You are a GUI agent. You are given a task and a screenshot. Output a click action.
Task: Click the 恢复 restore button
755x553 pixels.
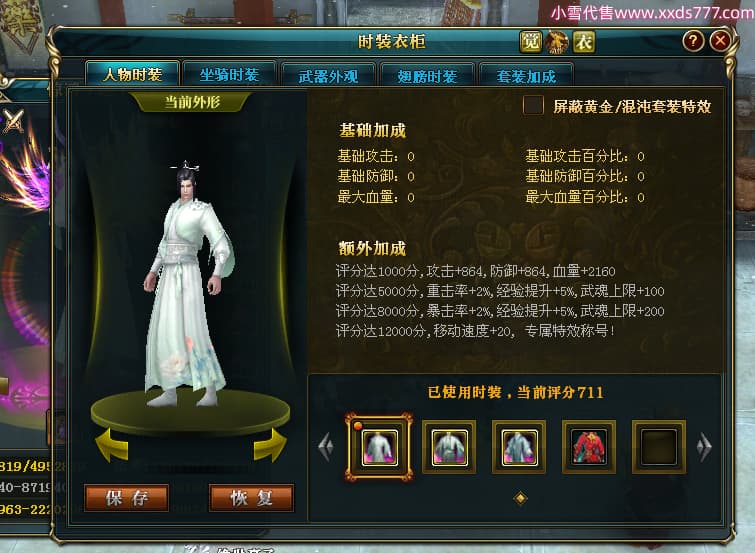(x=251, y=498)
